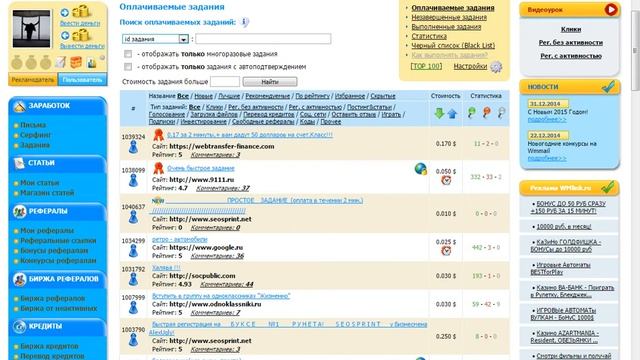Click the person icon for task 1034299
The height and width of the screenshot is (360, 640).
(x=133, y=251)
